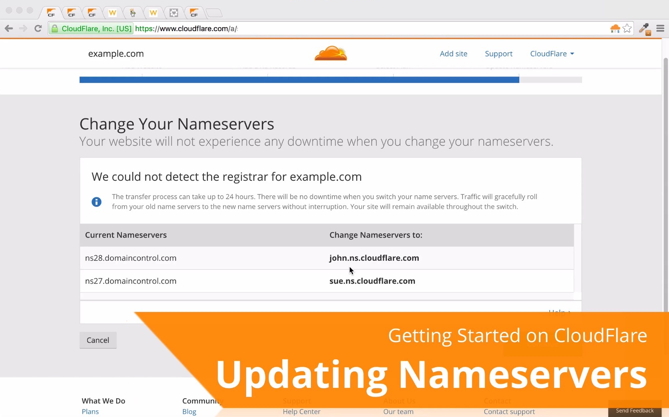Open the Support menu item
Screen dimensions: 669x417
498,54
